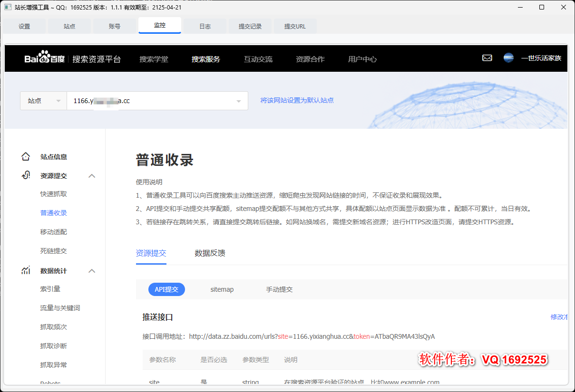Click the 参数名称 column header
575x392 pixels.
tap(163, 360)
